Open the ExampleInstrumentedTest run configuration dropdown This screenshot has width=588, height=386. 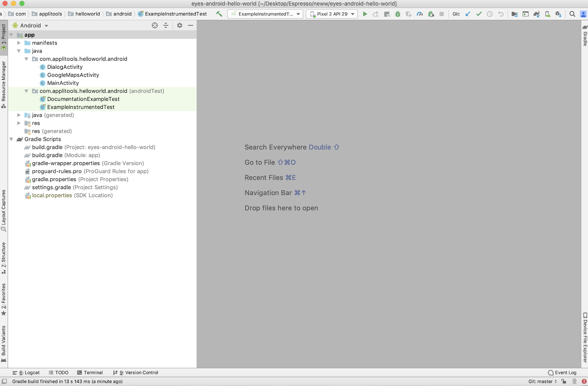265,14
